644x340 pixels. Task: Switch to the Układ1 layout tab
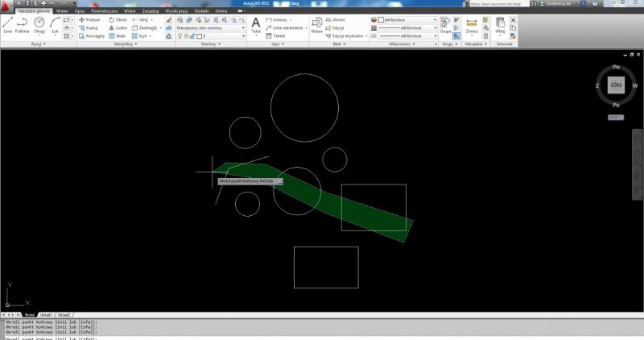click(x=47, y=314)
